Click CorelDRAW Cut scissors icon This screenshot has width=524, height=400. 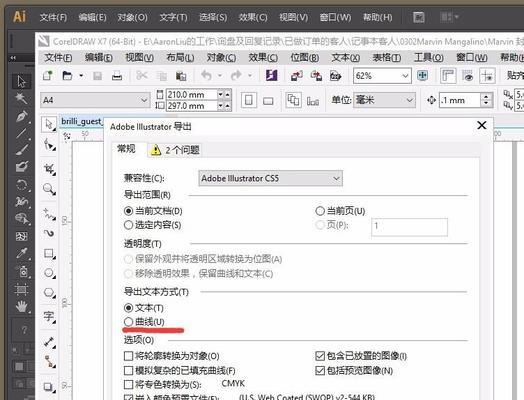tap(142, 76)
